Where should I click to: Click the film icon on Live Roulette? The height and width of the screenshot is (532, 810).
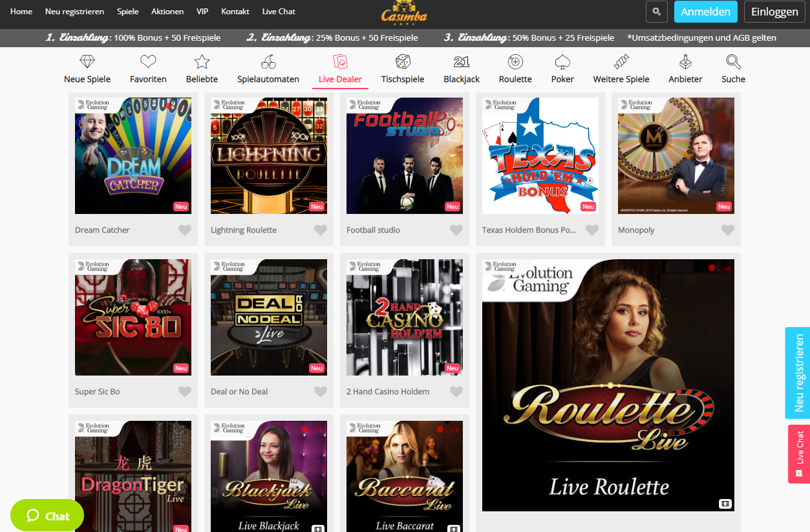coord(725,504)
